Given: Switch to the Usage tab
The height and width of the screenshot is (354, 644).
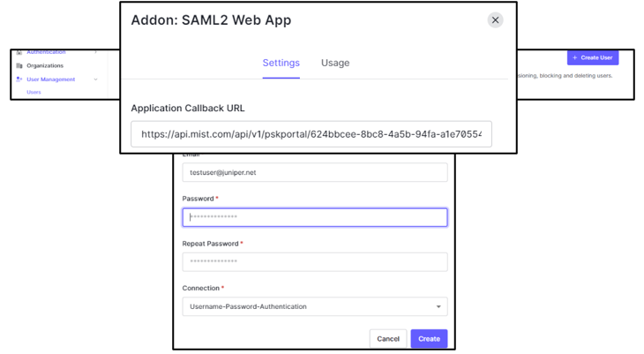Looking at the screenshot, I should (x=335, y=63).
